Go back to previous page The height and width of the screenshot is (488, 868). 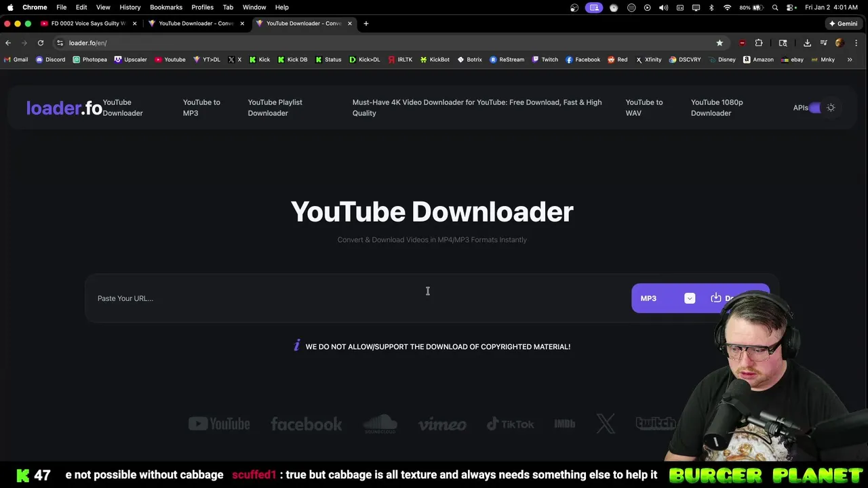[8, 43]
